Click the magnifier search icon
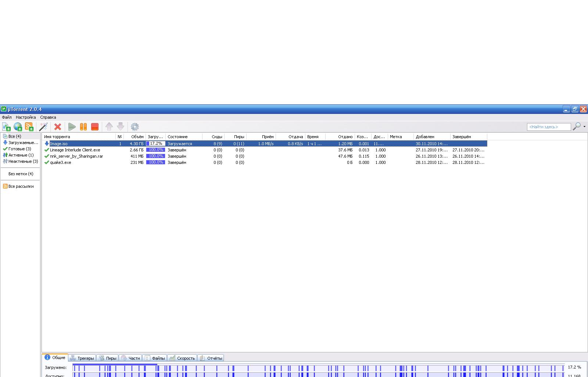588x377 pixels. 577,126
